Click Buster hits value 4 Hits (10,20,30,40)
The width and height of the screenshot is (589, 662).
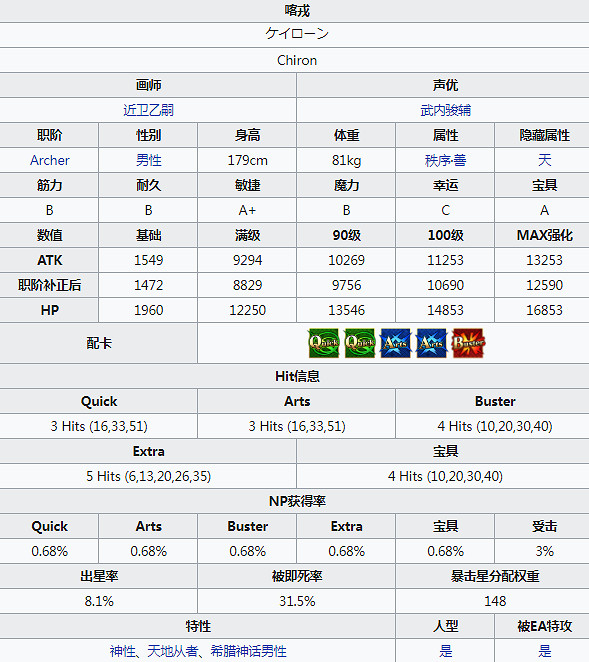[x=495, y=426]
